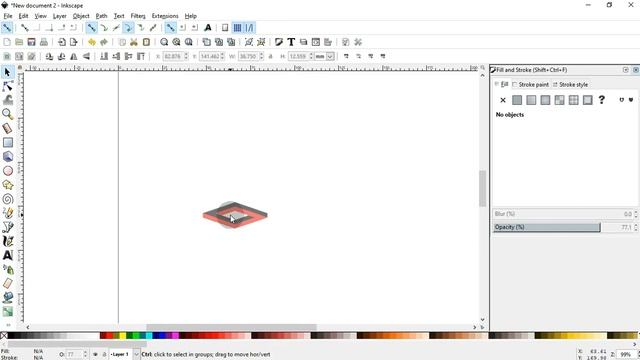Click the Unset paint question mark
640x360 pixels.
(602, 100)
